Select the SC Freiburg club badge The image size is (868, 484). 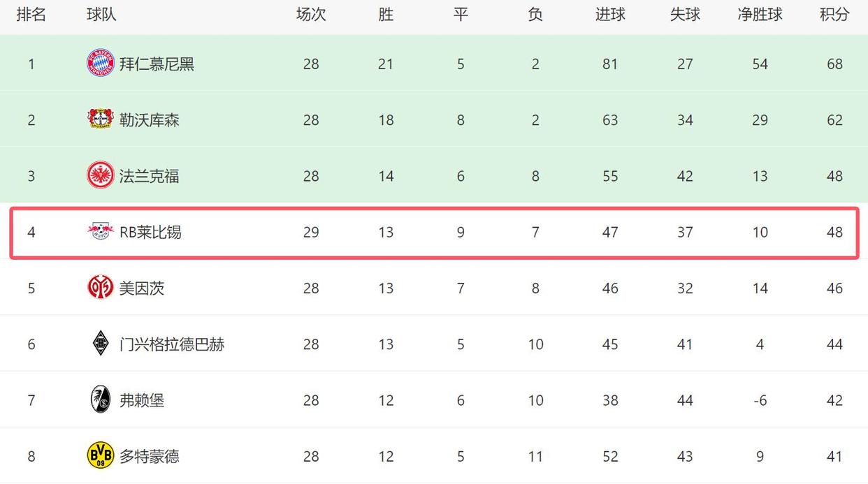(x=101, y=399)
